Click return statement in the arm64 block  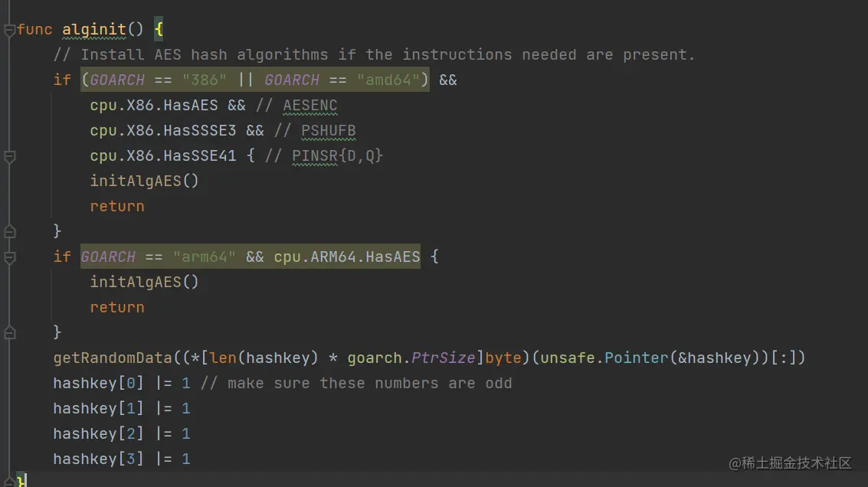pyautogui.click(x=116, y=308)
